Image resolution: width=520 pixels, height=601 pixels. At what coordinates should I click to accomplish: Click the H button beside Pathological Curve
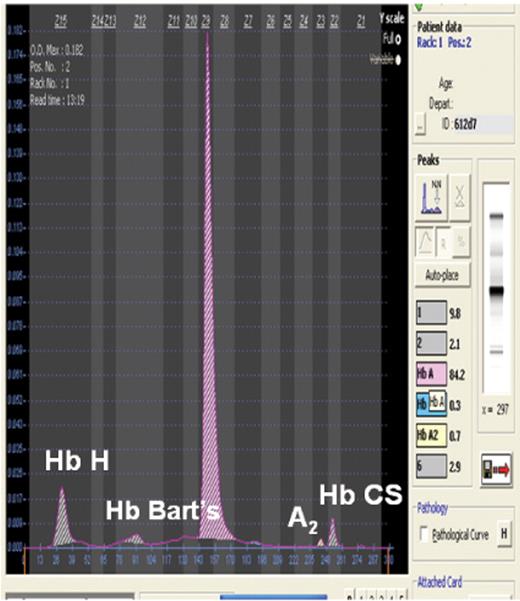click(504, 533)
